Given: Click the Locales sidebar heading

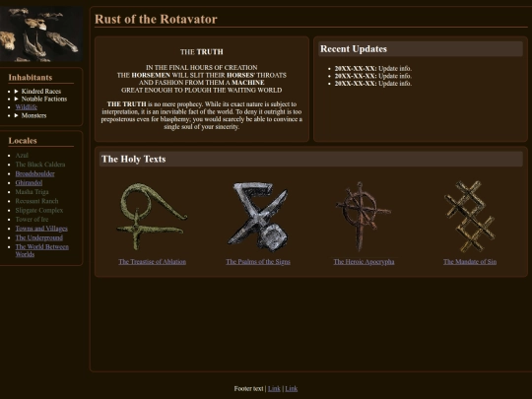Looking at the screenshot, I should click(x=23, y=141).
